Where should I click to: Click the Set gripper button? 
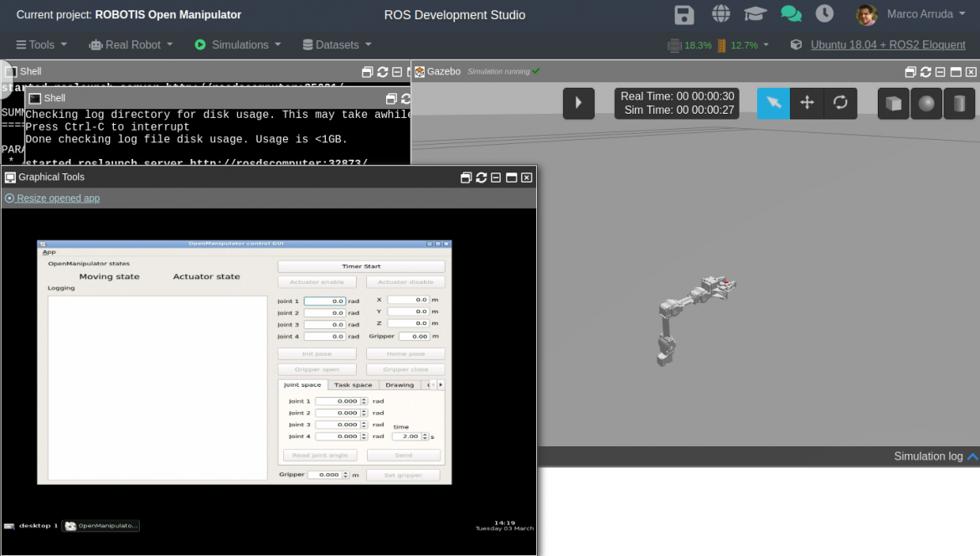403,476
